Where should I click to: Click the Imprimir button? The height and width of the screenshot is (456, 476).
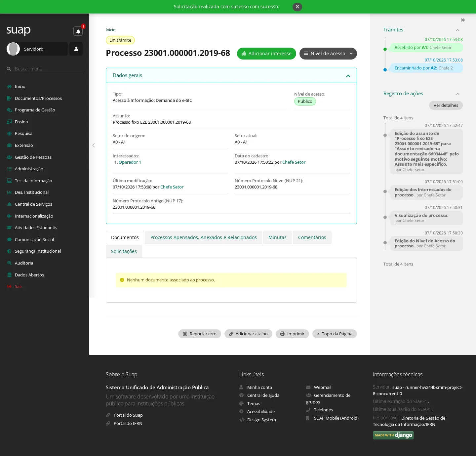[292, 334]
